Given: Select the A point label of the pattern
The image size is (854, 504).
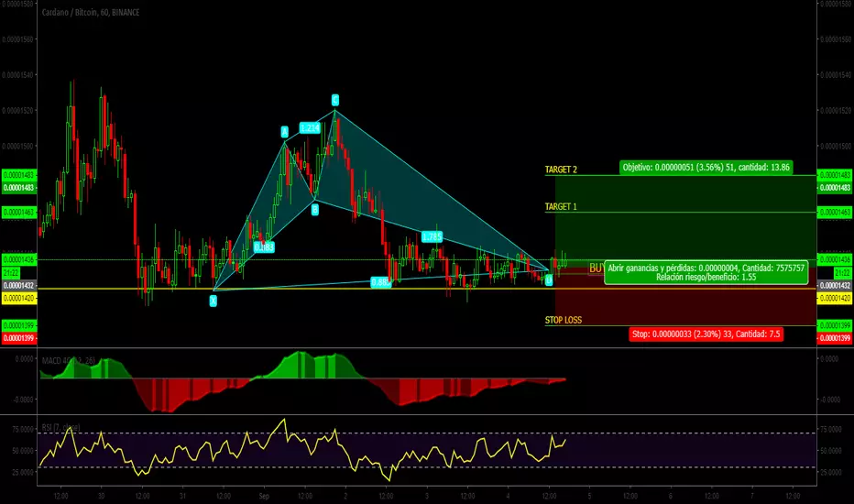Looking at the screenshot, I should tap(284, 132).
